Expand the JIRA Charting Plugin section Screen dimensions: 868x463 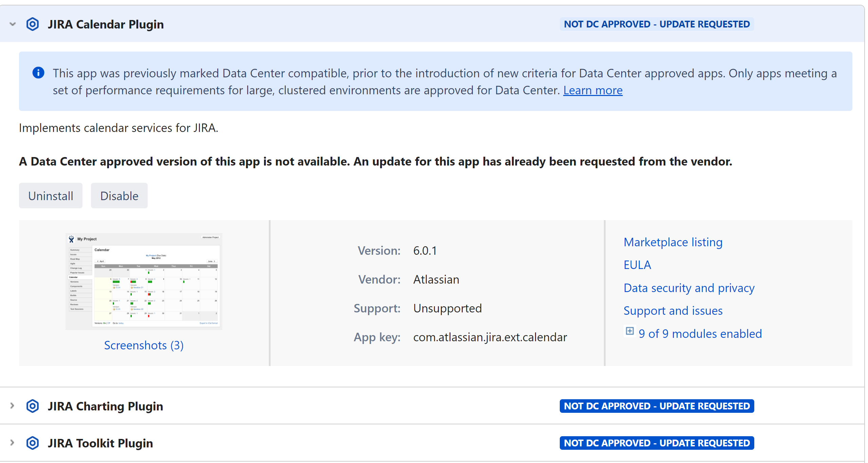click(x=12, y=406)
